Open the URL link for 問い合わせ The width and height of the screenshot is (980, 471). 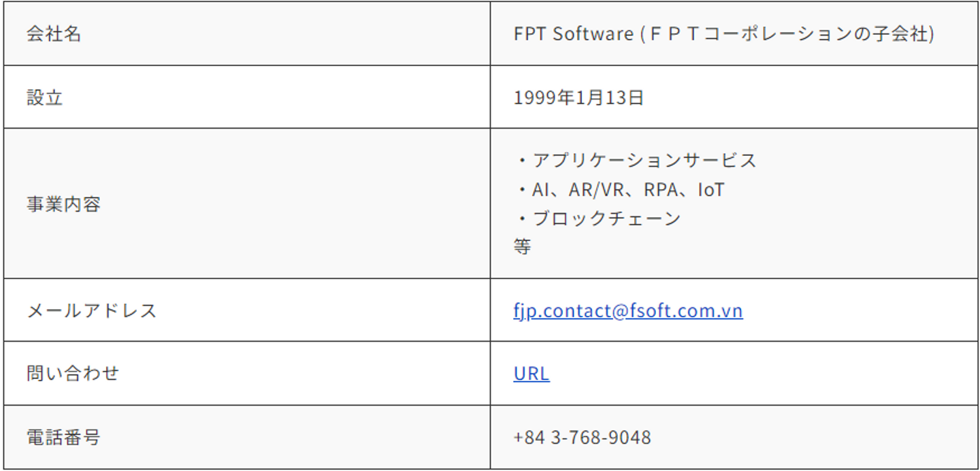coord(532,374)
